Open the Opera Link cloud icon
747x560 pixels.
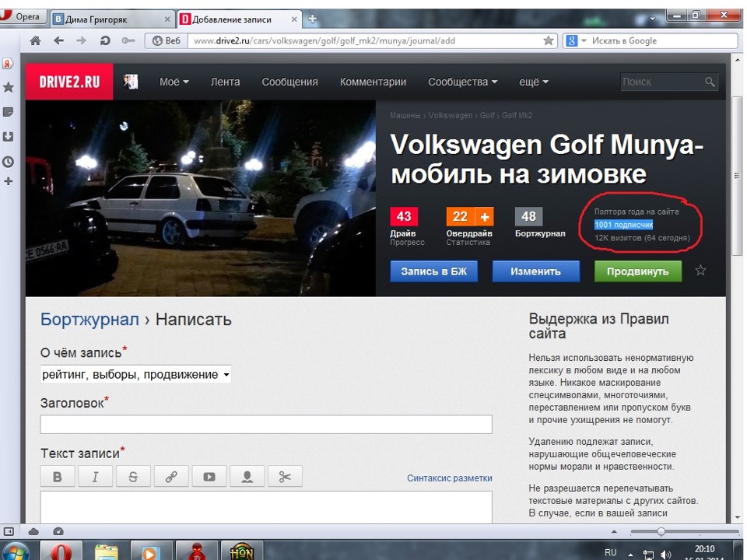(x=33, y=531)
